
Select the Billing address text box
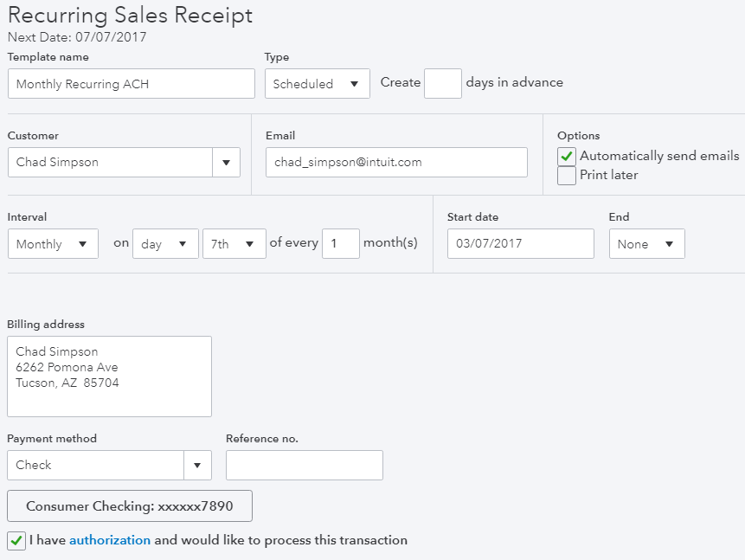tap(109, 377)
